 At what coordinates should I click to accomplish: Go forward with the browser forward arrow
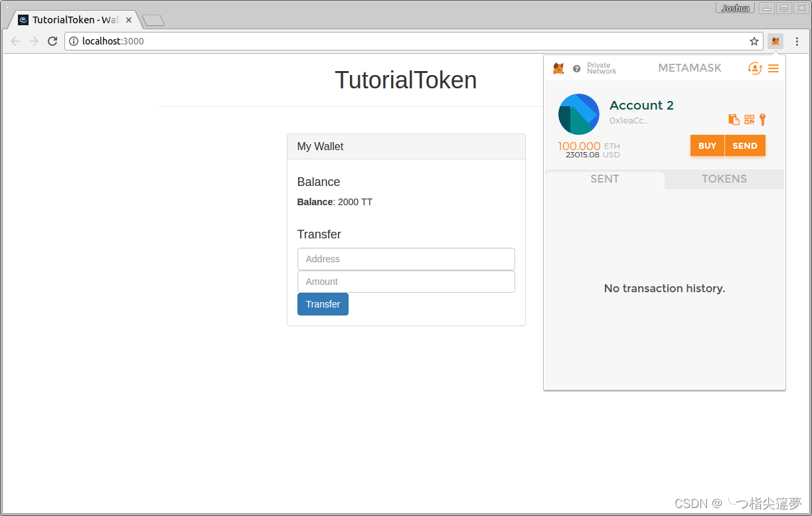(34, 41)
